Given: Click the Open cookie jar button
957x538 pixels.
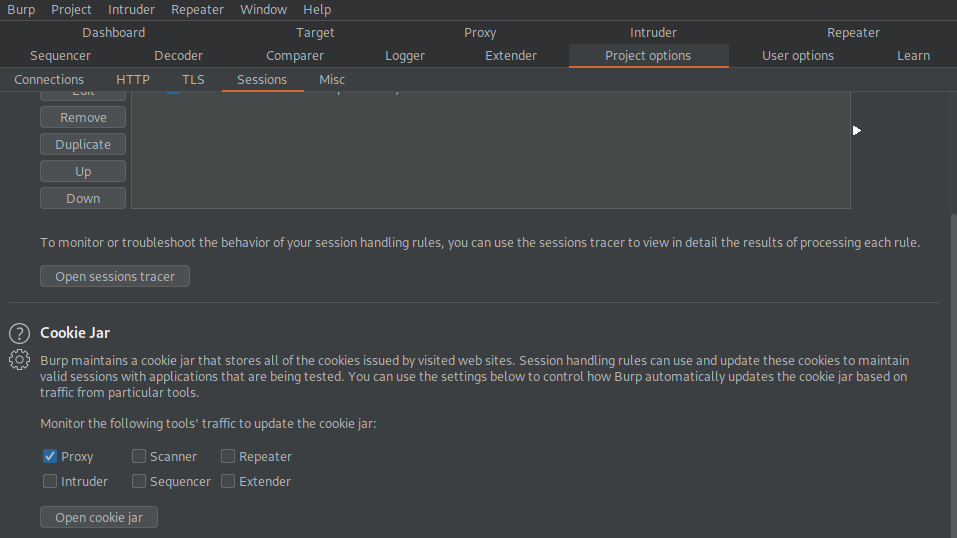Looking at the screenshot, I should pyautogui.click(x=99, y=517).
